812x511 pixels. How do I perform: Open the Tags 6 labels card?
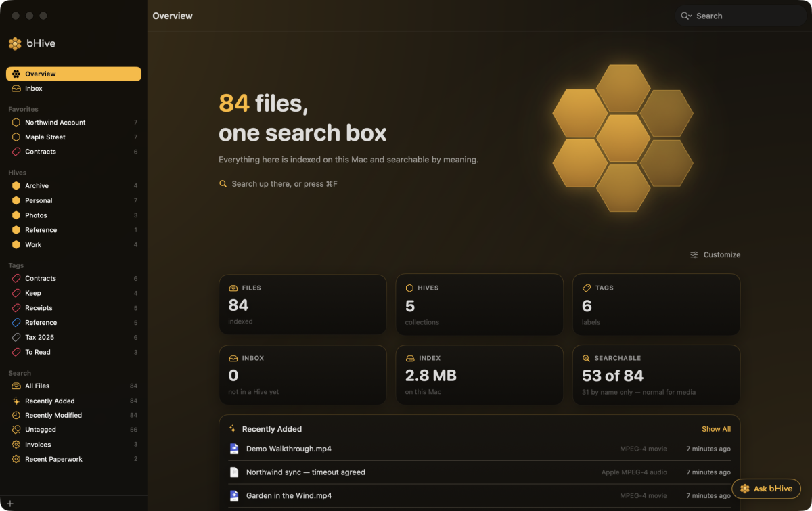[x=656, y=305]
